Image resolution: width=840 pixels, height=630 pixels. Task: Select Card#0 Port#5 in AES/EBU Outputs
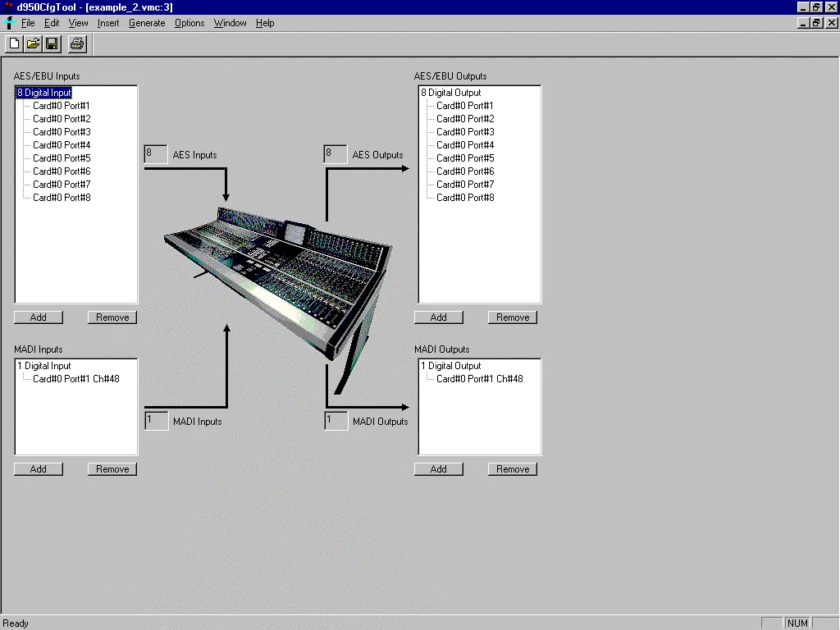[465, 158]
